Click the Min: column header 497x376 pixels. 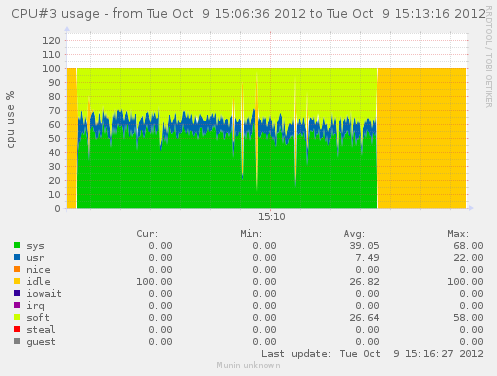tap(251, 234)
